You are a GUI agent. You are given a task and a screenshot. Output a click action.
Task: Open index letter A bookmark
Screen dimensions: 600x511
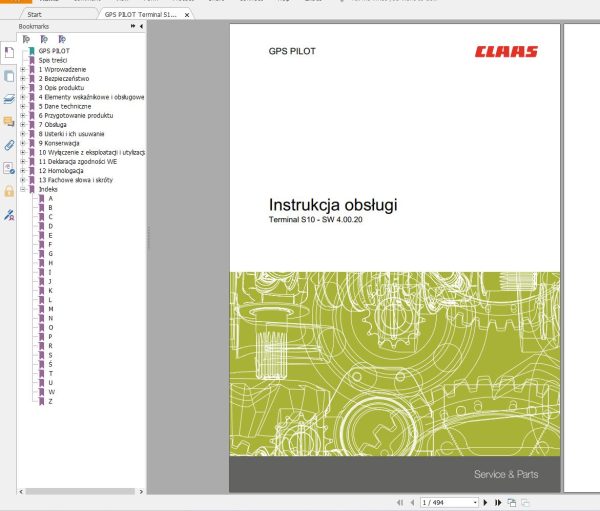[51, 198]
